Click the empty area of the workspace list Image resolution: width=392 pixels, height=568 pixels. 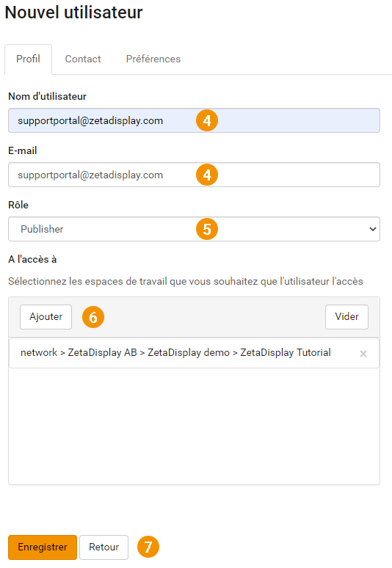(195, 426)
